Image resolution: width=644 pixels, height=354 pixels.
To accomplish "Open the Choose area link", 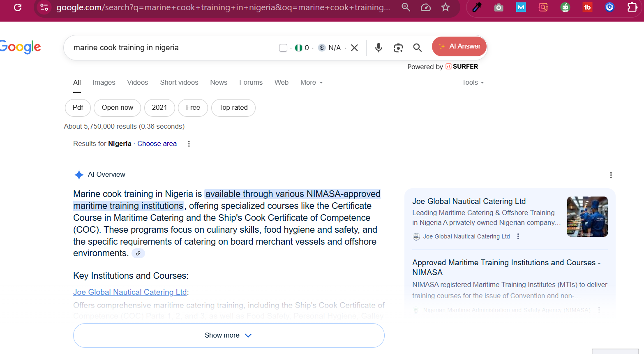I will (x=157, y=143).
